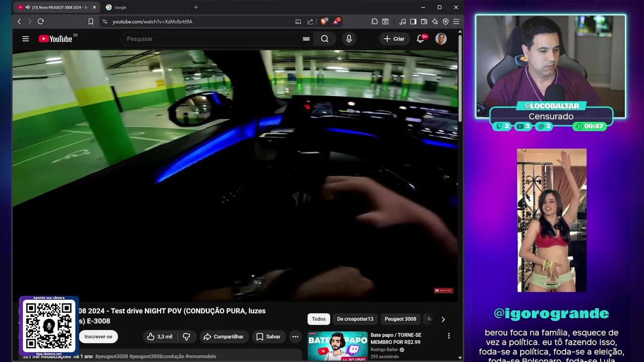Reload the page with the refresh icon

tap(41, 22)
